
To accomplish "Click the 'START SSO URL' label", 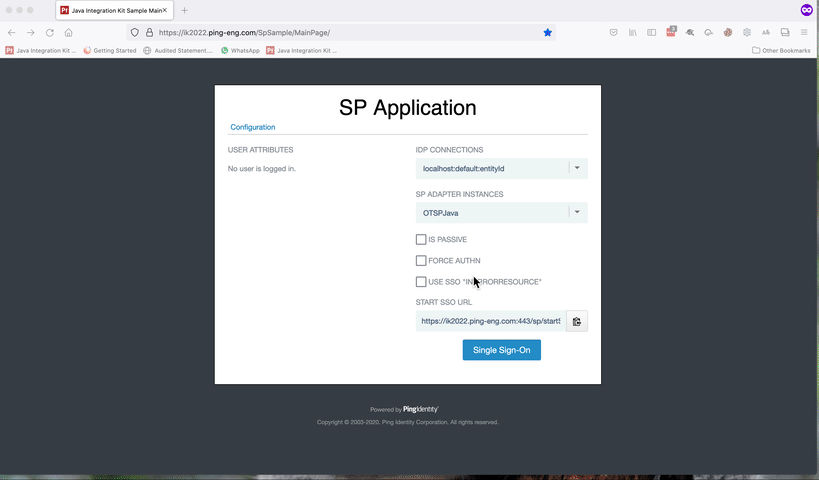I will (x=444, y=302).
